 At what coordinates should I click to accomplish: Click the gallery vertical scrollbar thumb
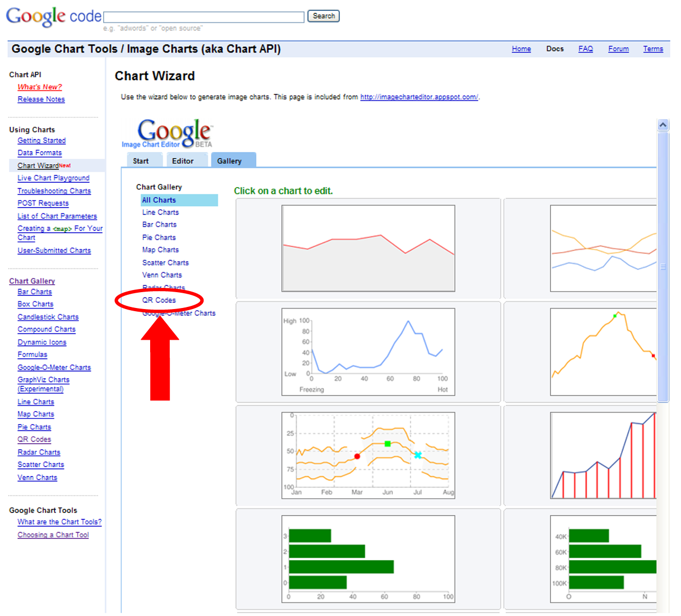click(x=663, y=267)
